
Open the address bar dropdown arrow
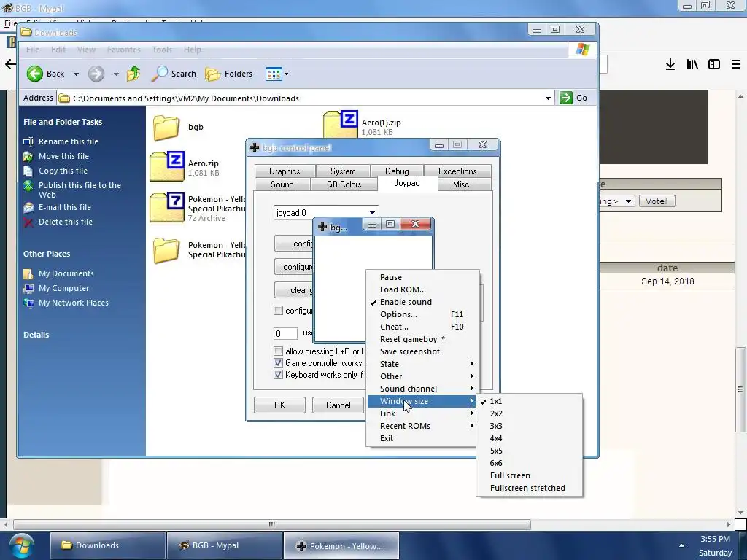pos(548,98)
